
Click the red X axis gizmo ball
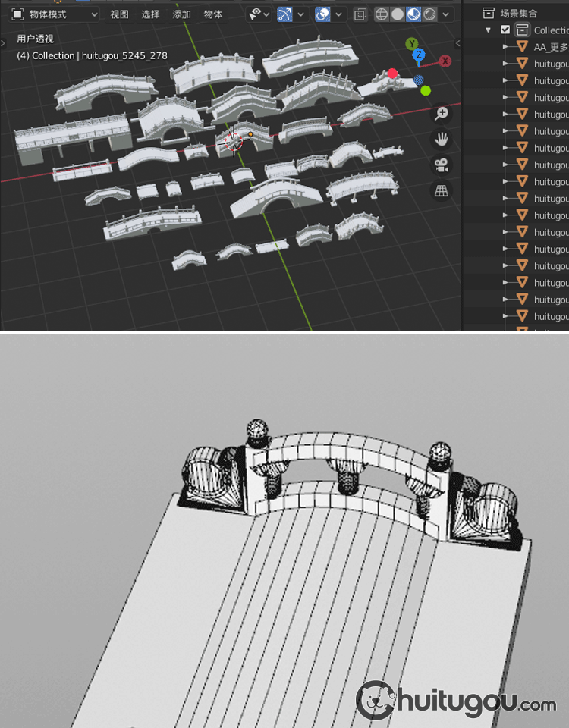click(x=445, y=61)
